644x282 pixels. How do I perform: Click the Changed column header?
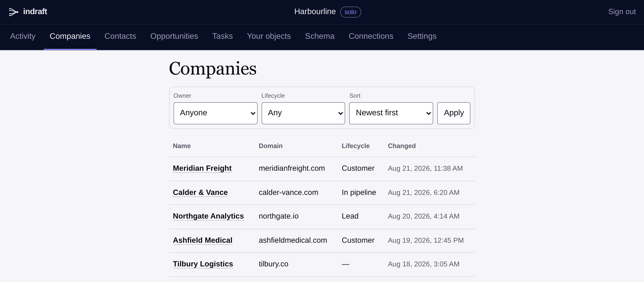point(402,146)
